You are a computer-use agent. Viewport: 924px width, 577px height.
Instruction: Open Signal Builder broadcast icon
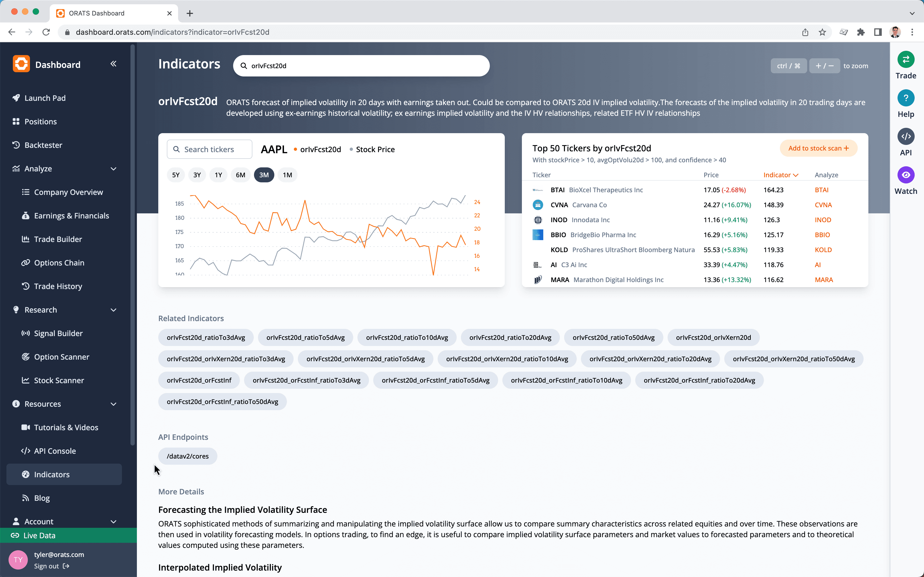pos(26,333)
